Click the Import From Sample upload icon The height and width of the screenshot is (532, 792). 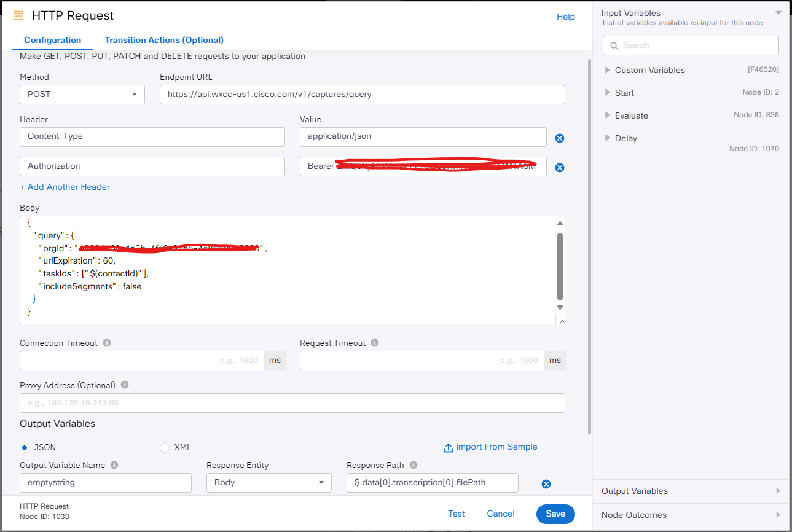[x=449, y=447]
